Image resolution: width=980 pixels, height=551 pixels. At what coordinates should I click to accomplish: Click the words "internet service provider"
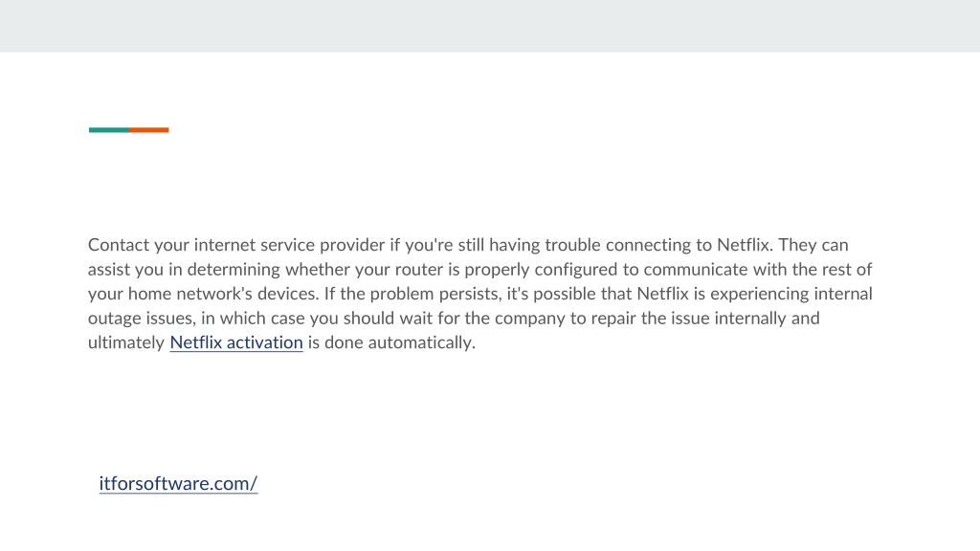tap(289, 245)
